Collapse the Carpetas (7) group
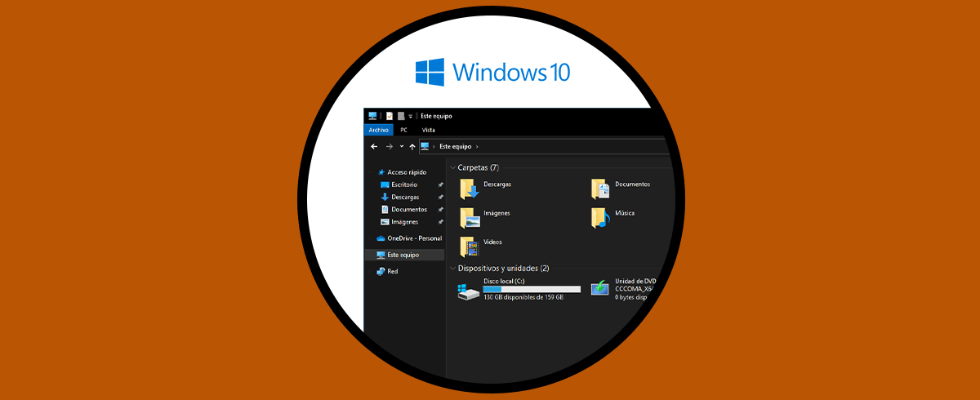Screen dimensions: 980x400 pos(453,167)
